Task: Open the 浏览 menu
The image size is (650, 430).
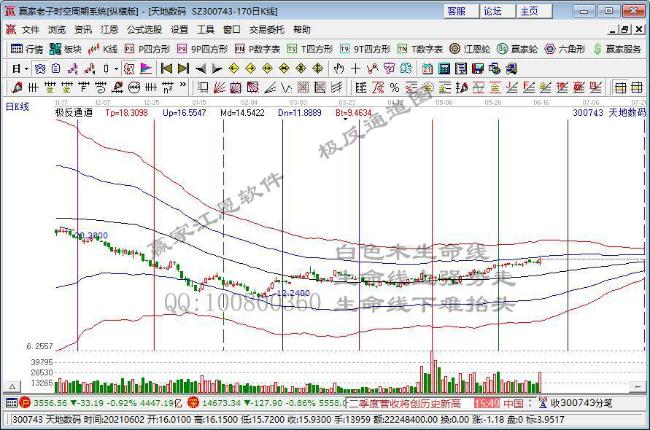Action: point(57,29)
